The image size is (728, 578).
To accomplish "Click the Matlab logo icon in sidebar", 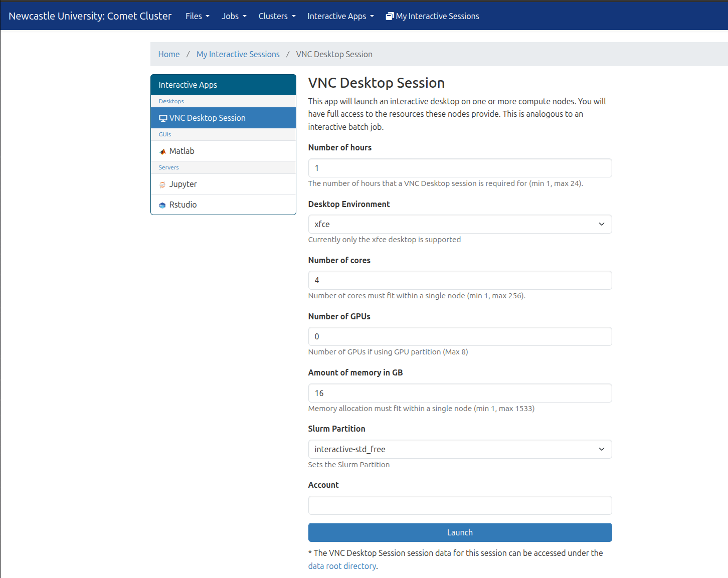I will pos(162,151).
